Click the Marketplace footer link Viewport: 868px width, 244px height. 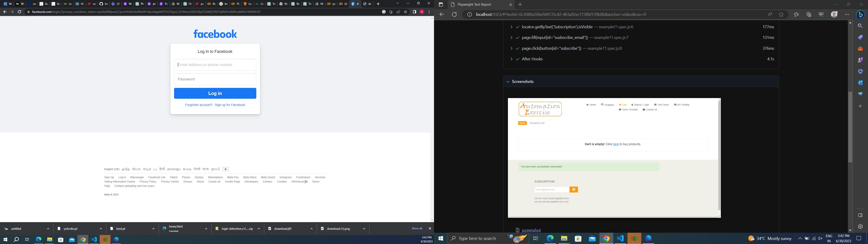(x=215, y=177)
